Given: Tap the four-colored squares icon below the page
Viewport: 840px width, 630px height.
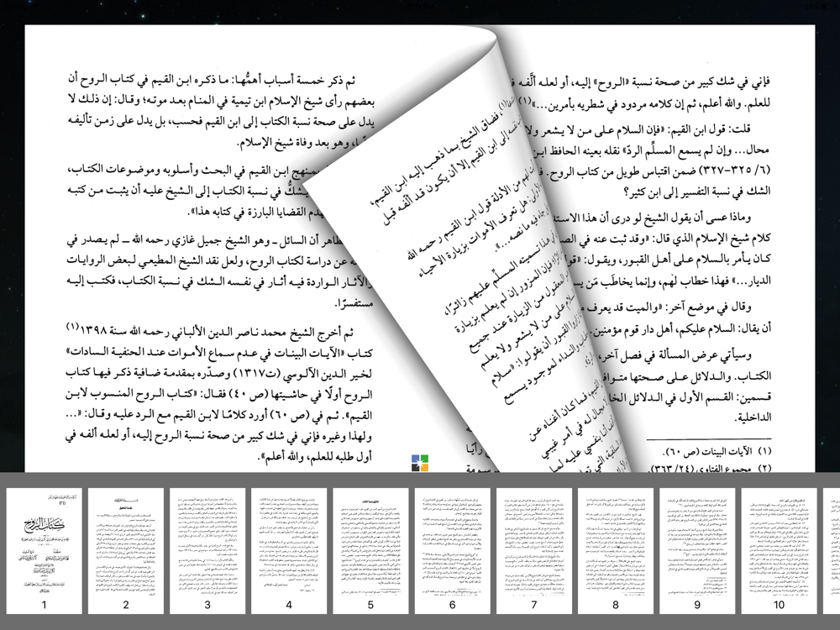Looking at the screenshot, I should pyautogui.click(x=420, y=463).
